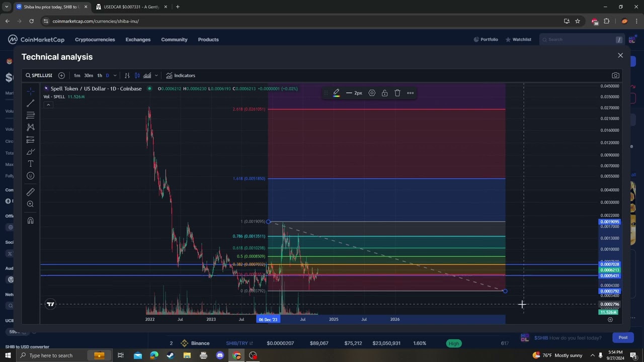Switch chart style to candles
Screen dimensions: 644x362
tap(137, 75)
